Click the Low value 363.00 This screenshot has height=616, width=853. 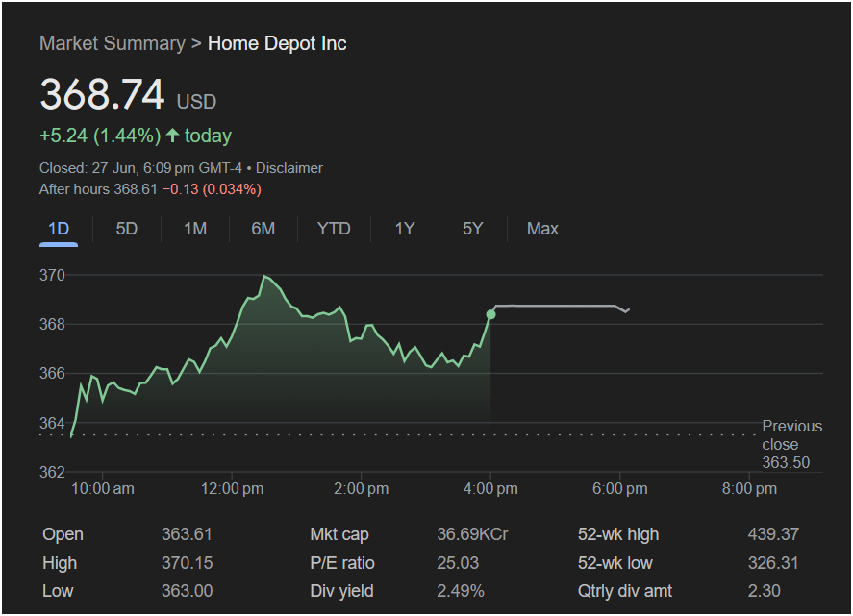point(188,591)
